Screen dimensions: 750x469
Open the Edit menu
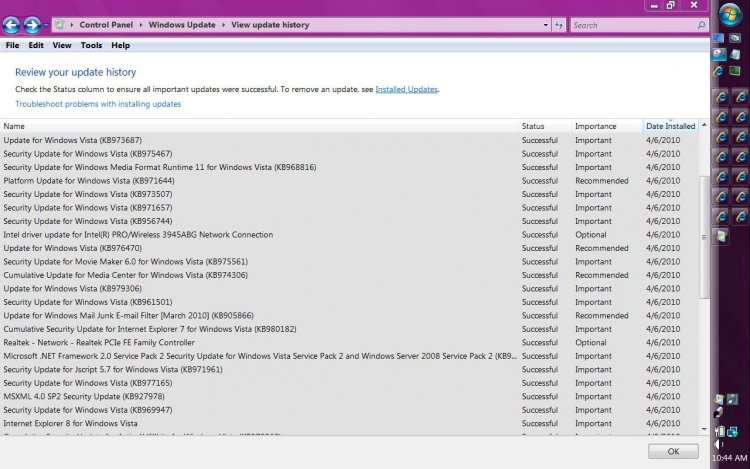pyautogui.click(x=36, y=45)
